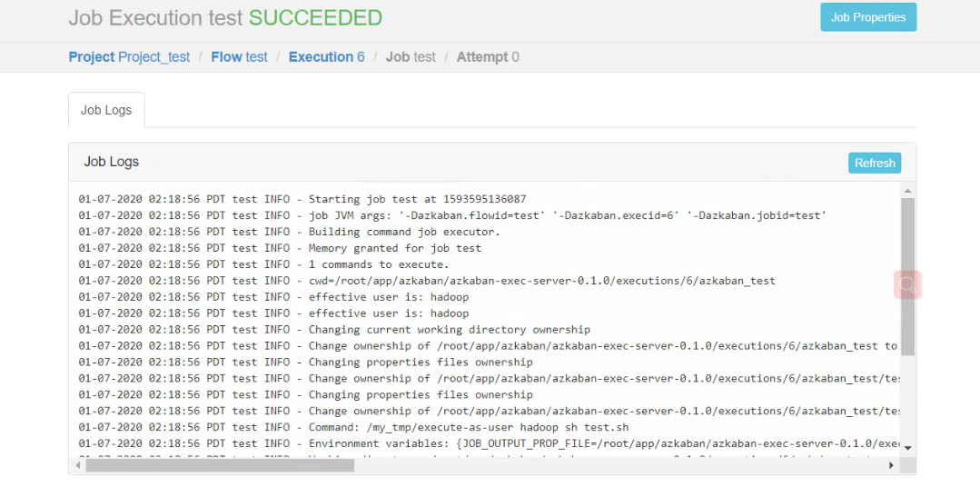Open the Job Properties page
This screenshot has height=487, width=980.
point(868,17)
